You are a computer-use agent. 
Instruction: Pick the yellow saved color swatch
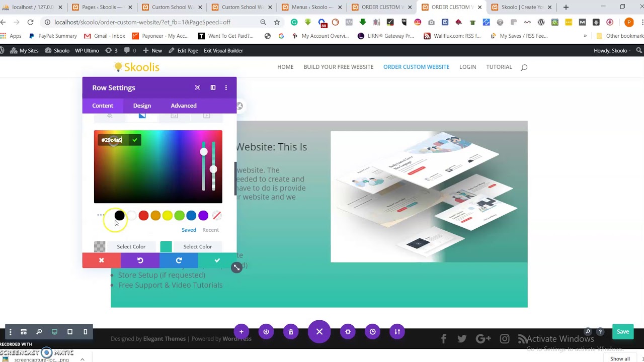click(x=168, y=216)
